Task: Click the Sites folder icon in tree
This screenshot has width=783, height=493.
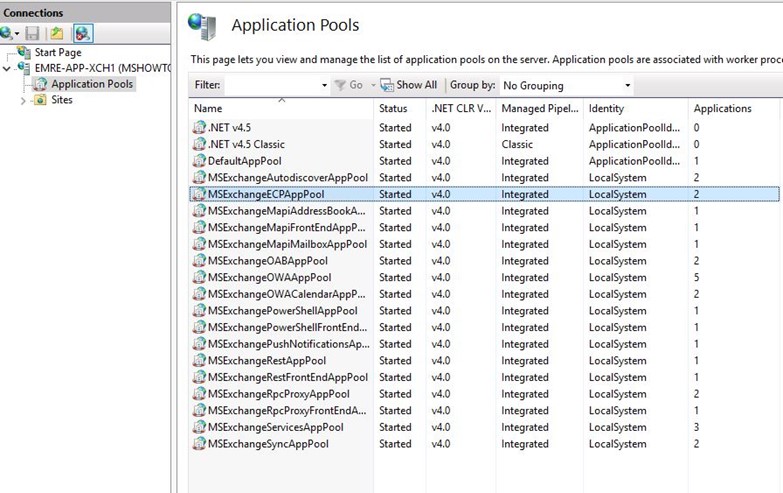Action: pos(40,100)
